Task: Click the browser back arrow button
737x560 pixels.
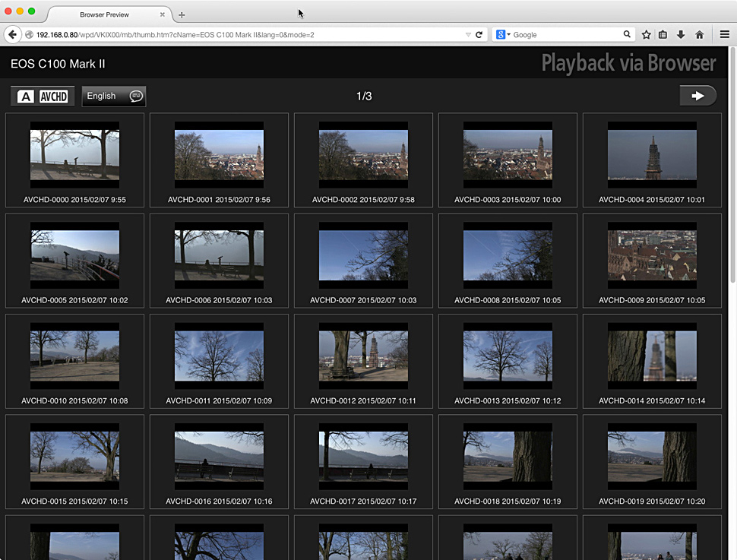Action: pyautogui.click(x=12, y=35)
